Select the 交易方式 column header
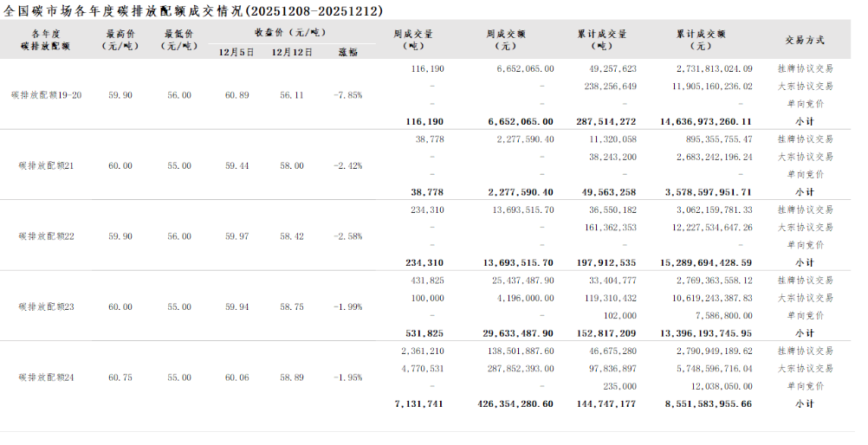Viewport: 868px width, 445px height. [x=805, y=40]
